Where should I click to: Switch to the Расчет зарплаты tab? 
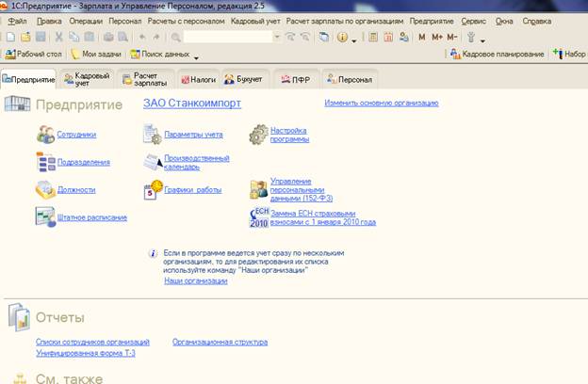146,79
